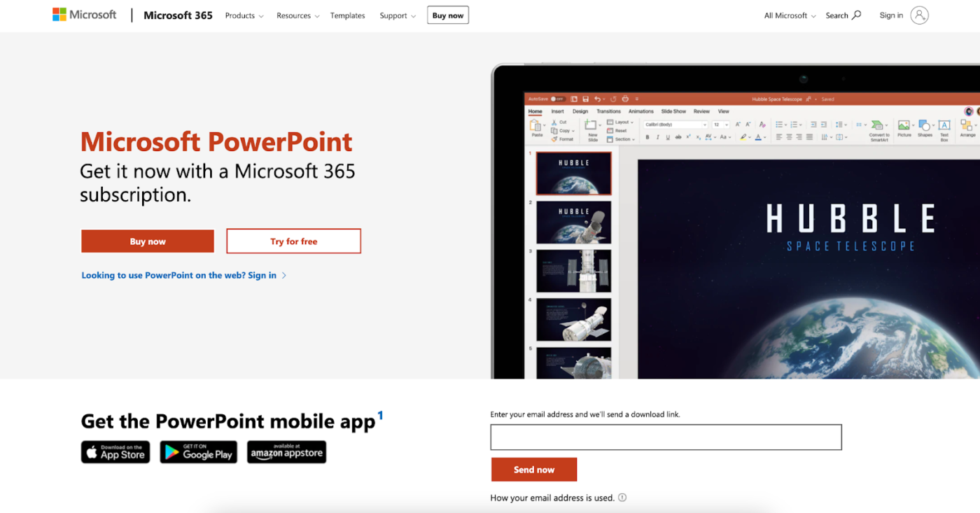Select slide 4 thumbnail in PowerPoint preview
The image size is (980, 513).
point(574,320)
